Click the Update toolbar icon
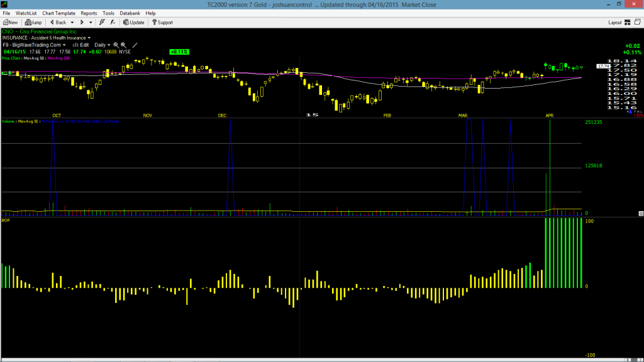This screenshot has height=362, width=644. point(126,23)
